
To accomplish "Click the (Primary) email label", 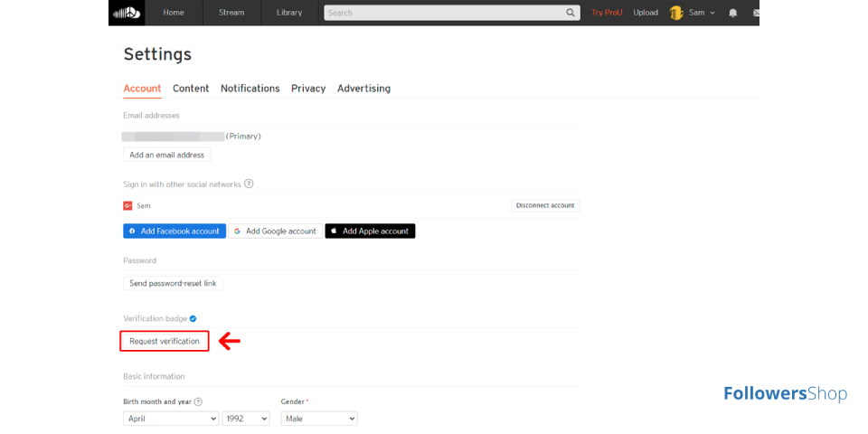I will (243, 137).
